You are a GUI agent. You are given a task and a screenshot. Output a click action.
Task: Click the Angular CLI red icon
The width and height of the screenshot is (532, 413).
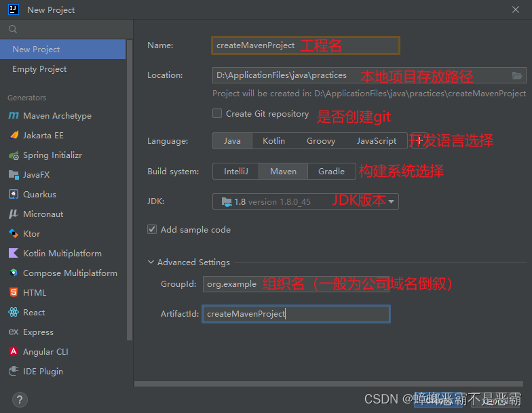click(x=14, y=351)
